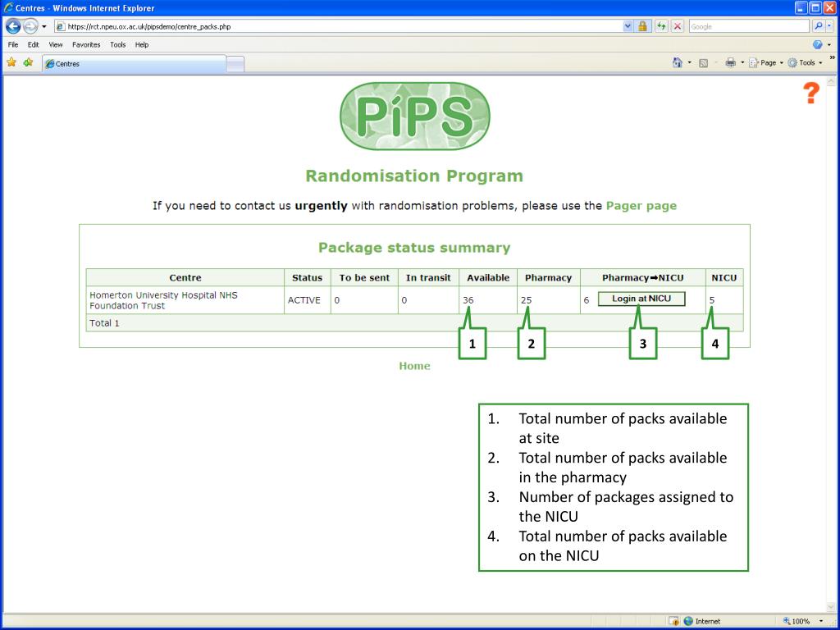Image resolution: width=840 pixels, height=630 pixels.
Task: Click the To be sent column header
Action: coord(364,277)
